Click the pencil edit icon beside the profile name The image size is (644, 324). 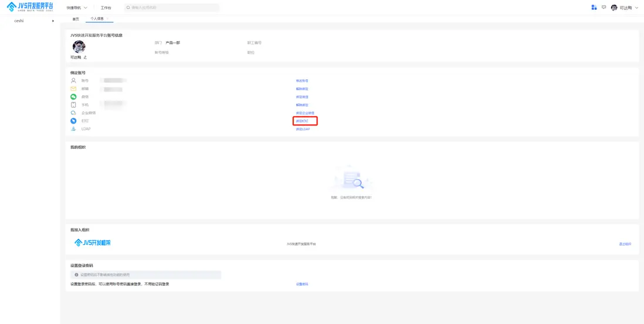point(85,57)
